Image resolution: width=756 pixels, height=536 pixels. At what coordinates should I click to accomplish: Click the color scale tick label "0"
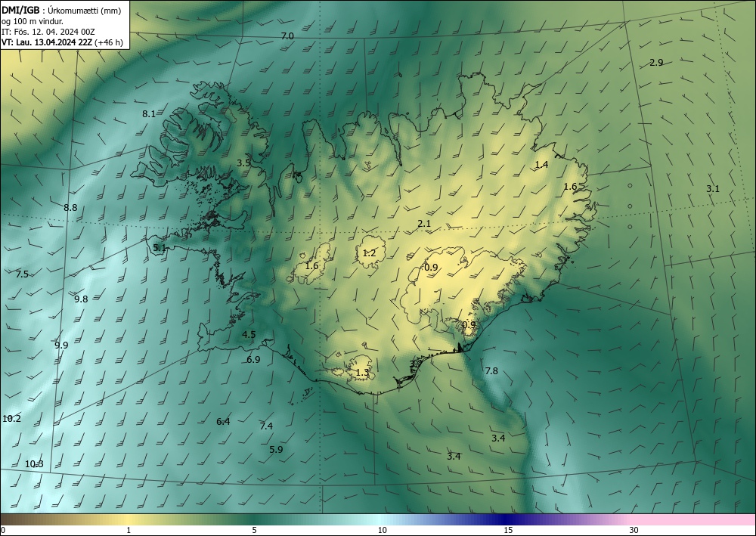[x=3, y=531]
